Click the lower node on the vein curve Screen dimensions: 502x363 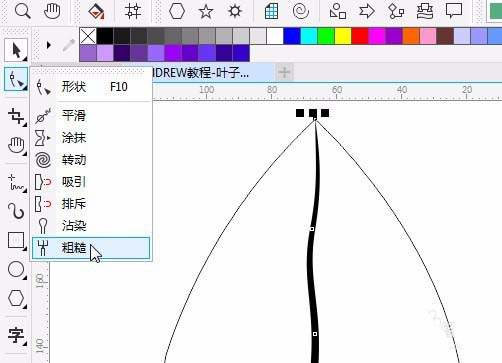coord(315,334)
